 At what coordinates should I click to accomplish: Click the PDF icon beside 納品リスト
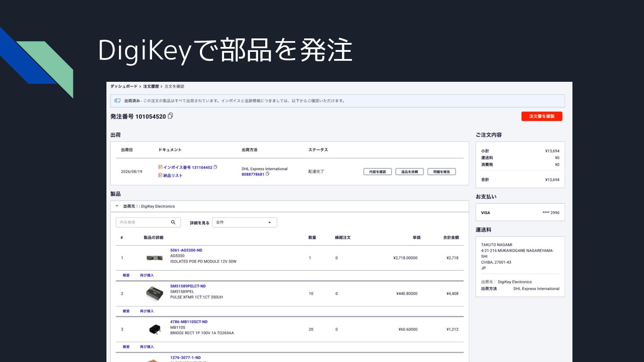click(x=160, y=175)
